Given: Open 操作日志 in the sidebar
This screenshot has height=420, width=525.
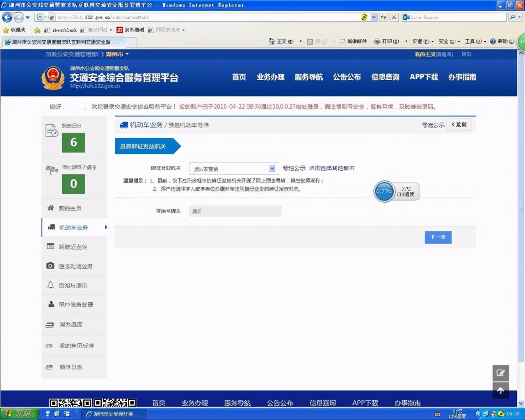Looking at the screenshot, I should (74, 367).
